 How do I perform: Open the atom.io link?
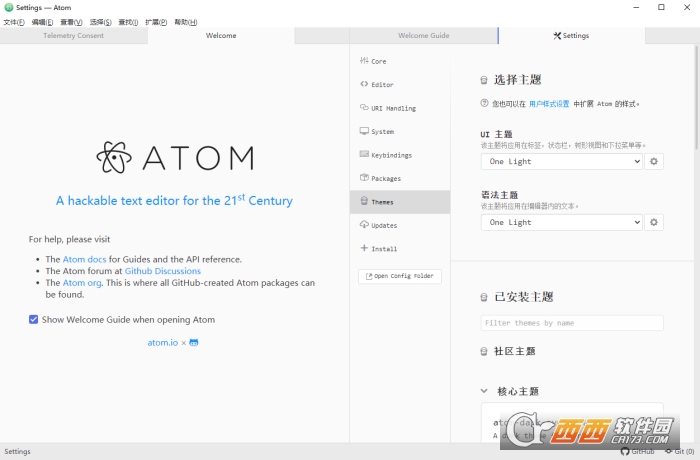(162, 343)
